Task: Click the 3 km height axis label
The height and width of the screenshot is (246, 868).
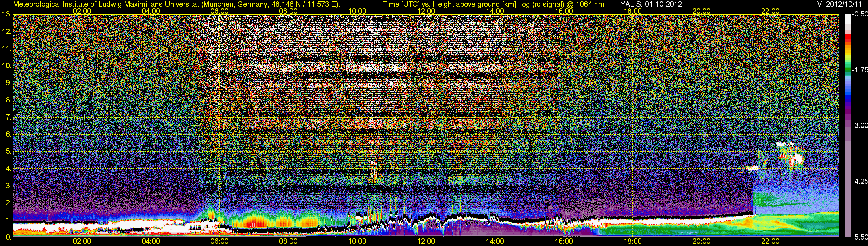Action: tap(8, 186)
